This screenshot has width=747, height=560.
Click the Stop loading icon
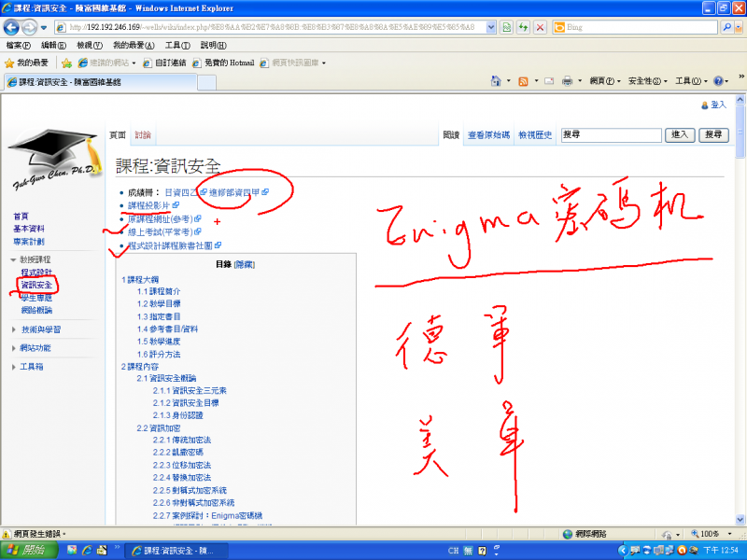tap(540, 27)
